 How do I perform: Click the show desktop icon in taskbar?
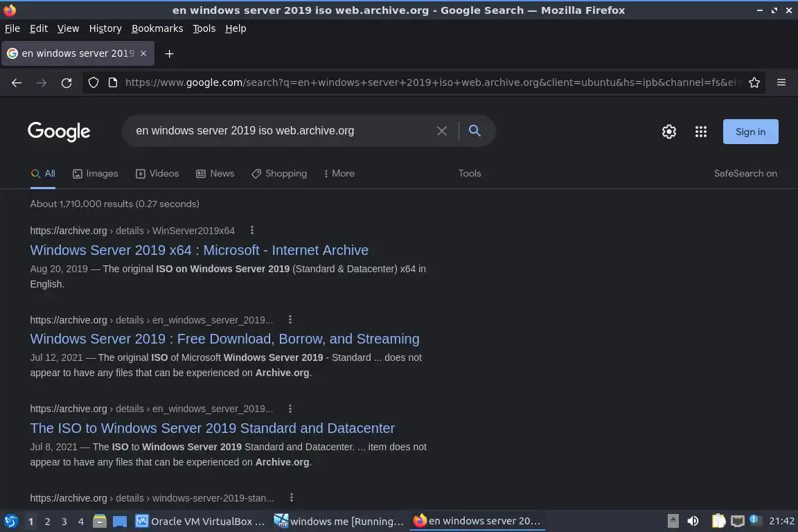[x=120, y=522]
